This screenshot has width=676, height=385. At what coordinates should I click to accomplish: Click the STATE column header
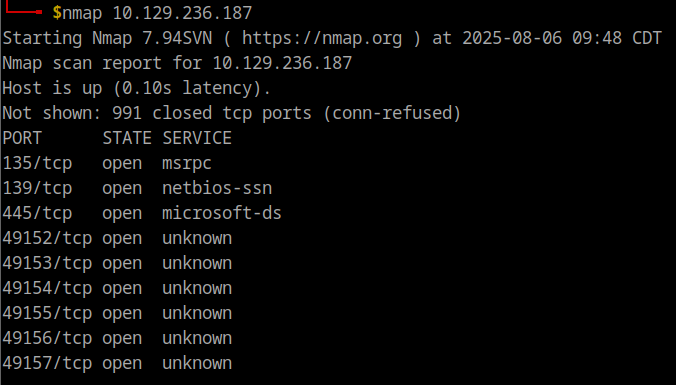tap(127, 138)
